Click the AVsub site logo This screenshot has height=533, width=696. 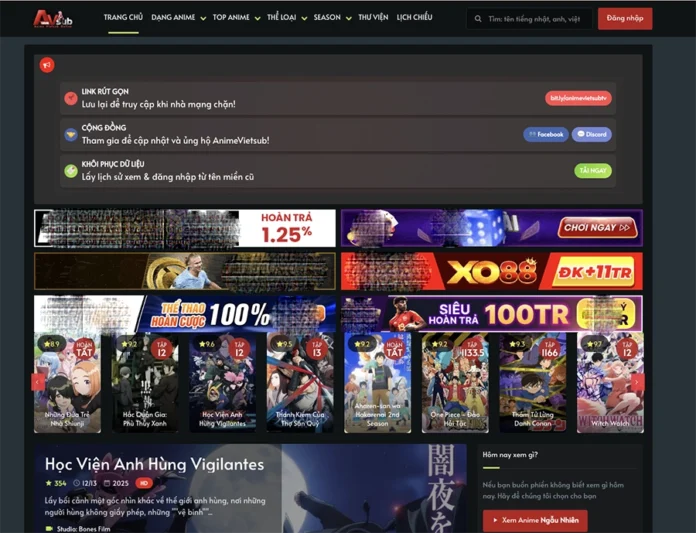[53, 18]
